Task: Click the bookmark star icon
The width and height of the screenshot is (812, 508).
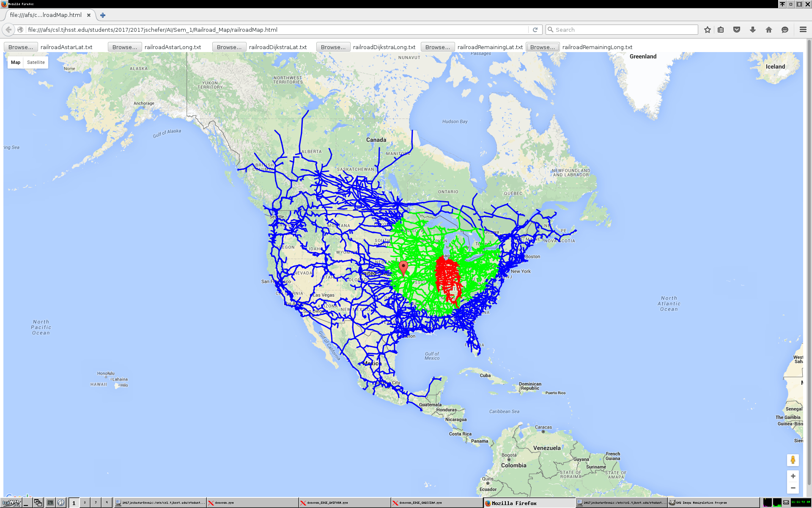Action: [707, 30]
